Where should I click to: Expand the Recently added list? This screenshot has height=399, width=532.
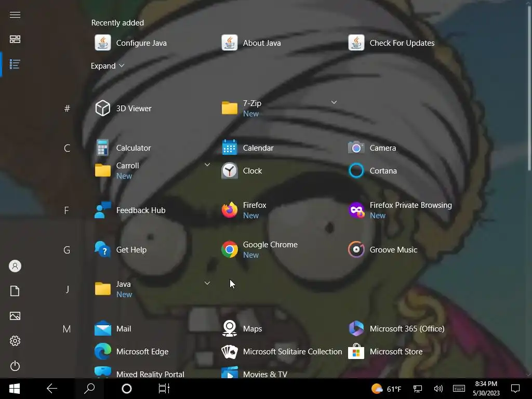click(108, 66)
